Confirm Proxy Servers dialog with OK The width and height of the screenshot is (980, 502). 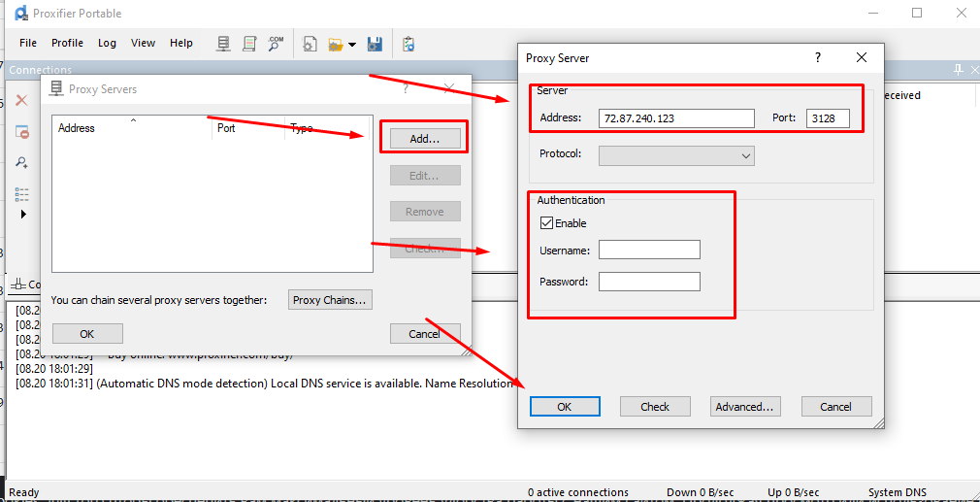87,334
